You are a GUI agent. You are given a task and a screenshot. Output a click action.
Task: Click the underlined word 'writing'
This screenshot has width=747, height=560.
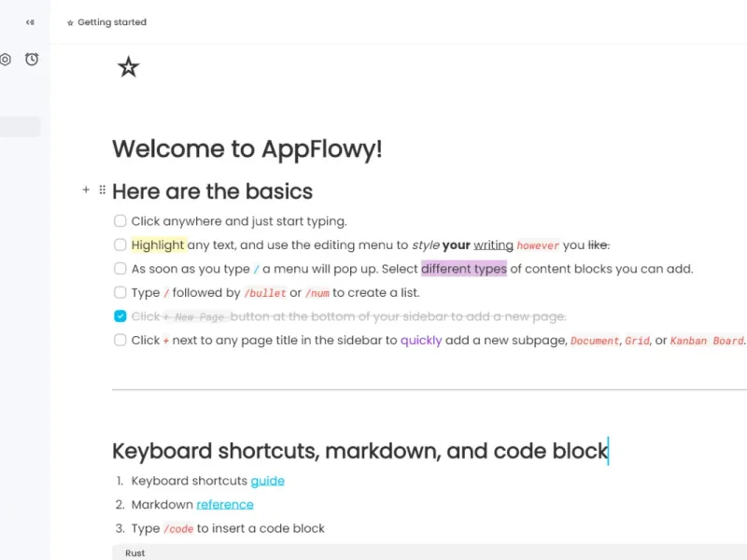(x=493, y=245)
